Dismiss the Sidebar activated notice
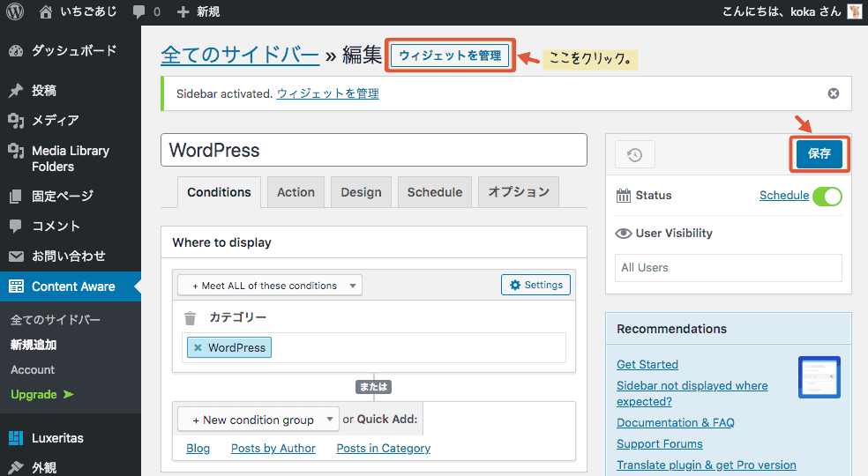The image size is (868, 476). click(833, 93)
